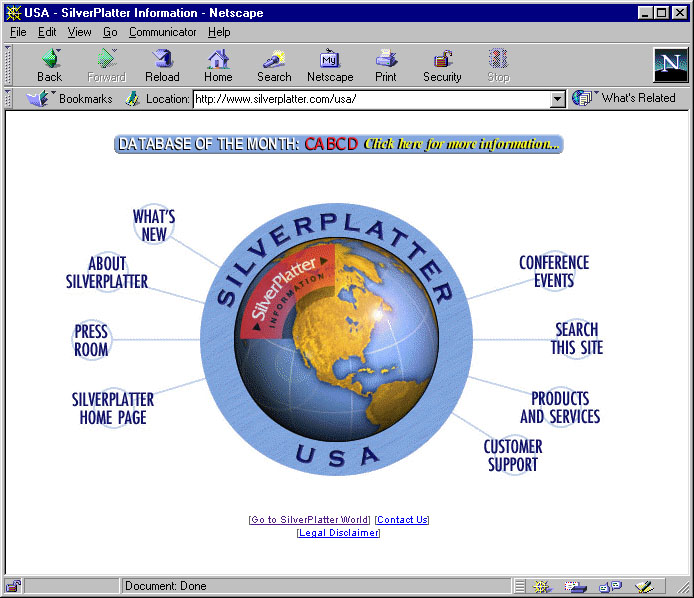
Task: Reload the current page
Action: 162,64
